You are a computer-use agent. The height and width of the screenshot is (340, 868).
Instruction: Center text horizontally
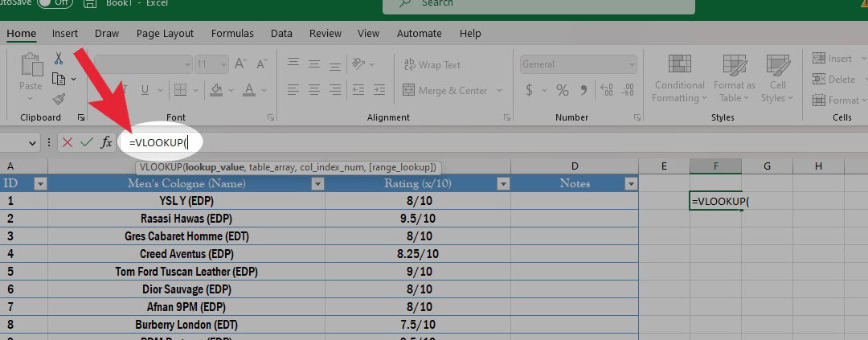point(314,90)
